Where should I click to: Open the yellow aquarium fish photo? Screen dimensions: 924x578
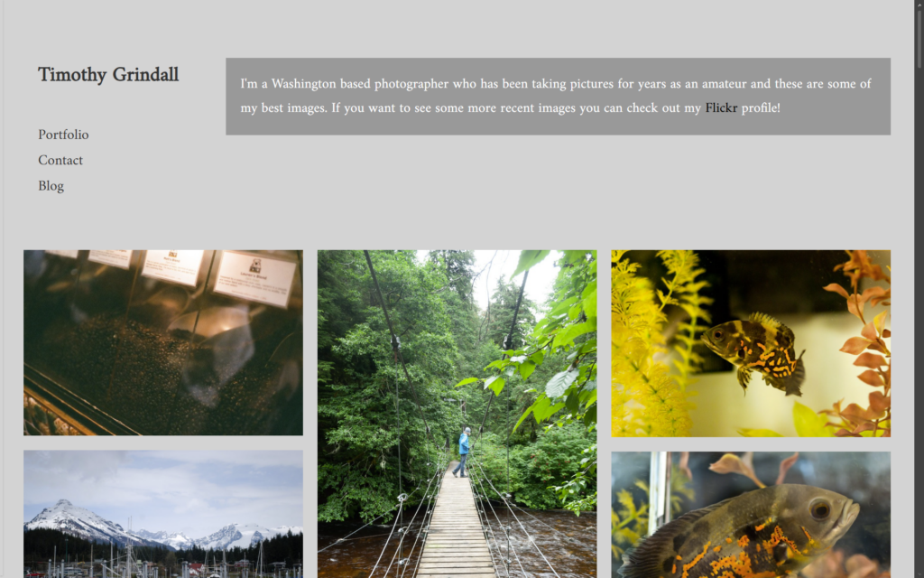click(x=751, y=343)
